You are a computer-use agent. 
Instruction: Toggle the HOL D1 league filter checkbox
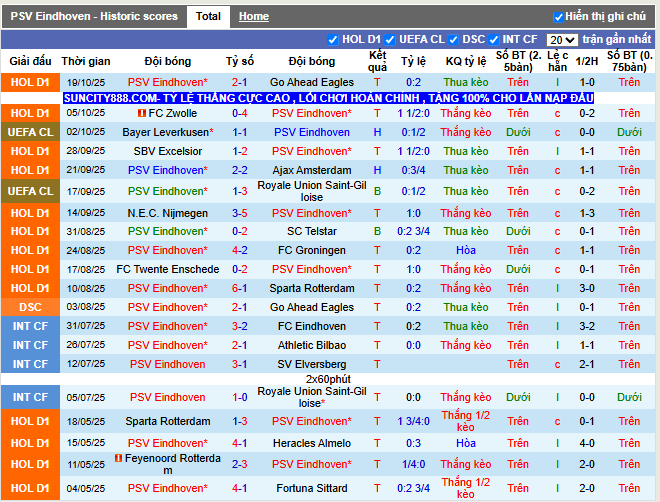334,40
